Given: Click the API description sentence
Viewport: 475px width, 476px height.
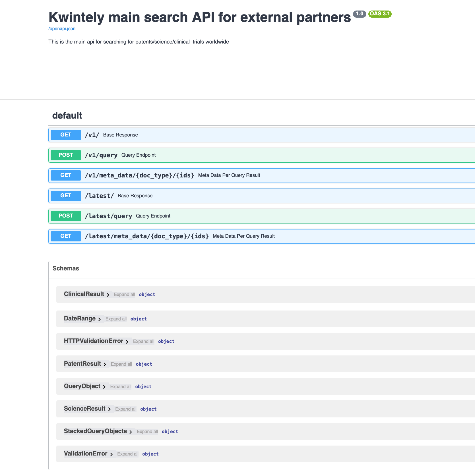Looking at the screenshot, I should coord(139,42).
